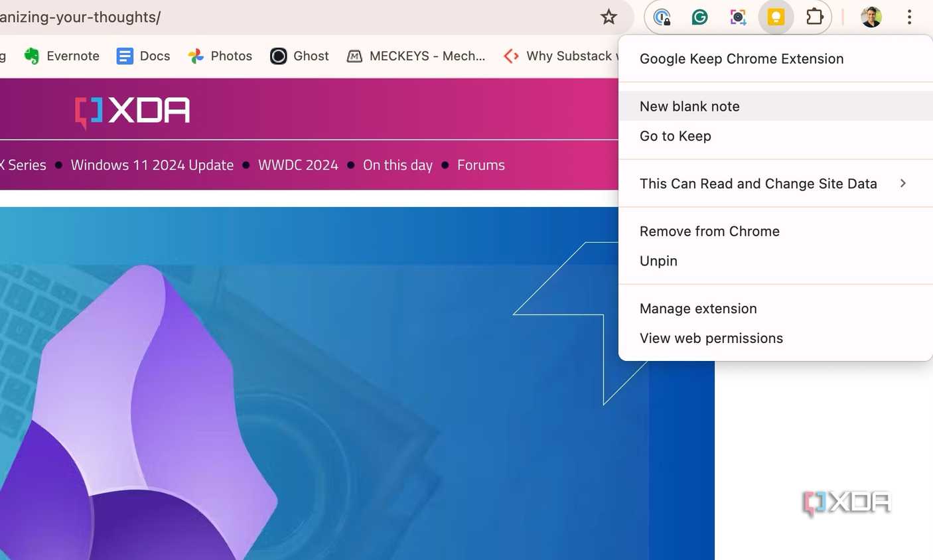
Task: Open the Evernote bookmark
Action: (62, 56)
